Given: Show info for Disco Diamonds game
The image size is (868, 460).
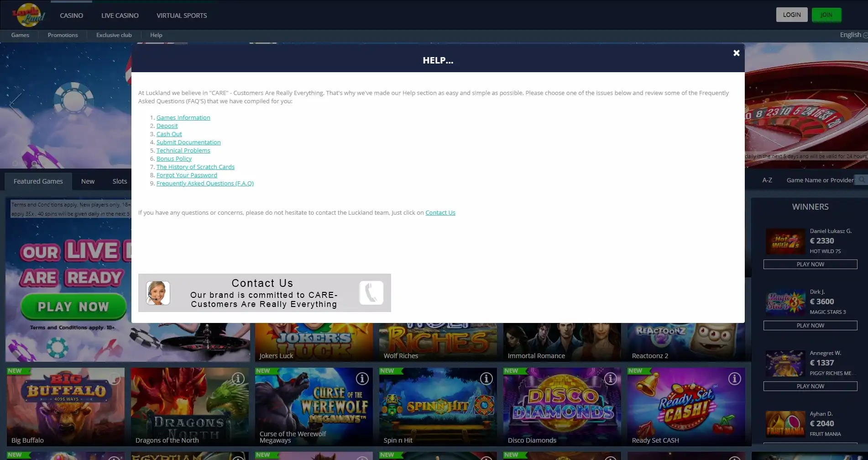Looking at the screenshot, I should click(610, 379).
